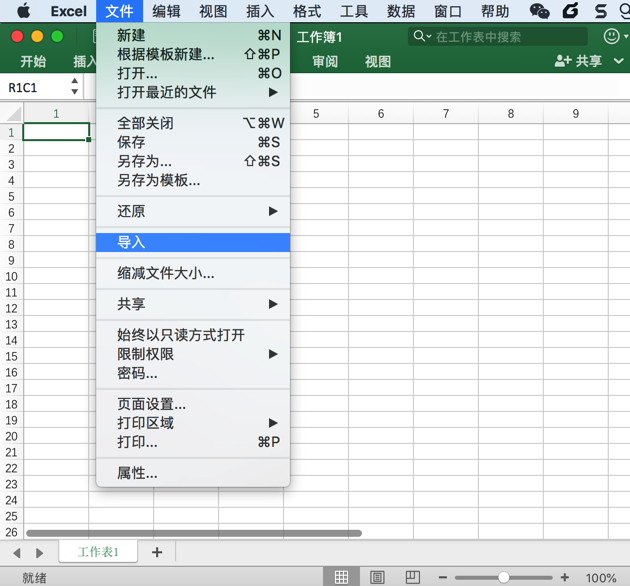The width and height of the screenshot is (630, 586).
Task: Open the 帮助 menu
Action: pyautogui.click(x=495, y=11)
